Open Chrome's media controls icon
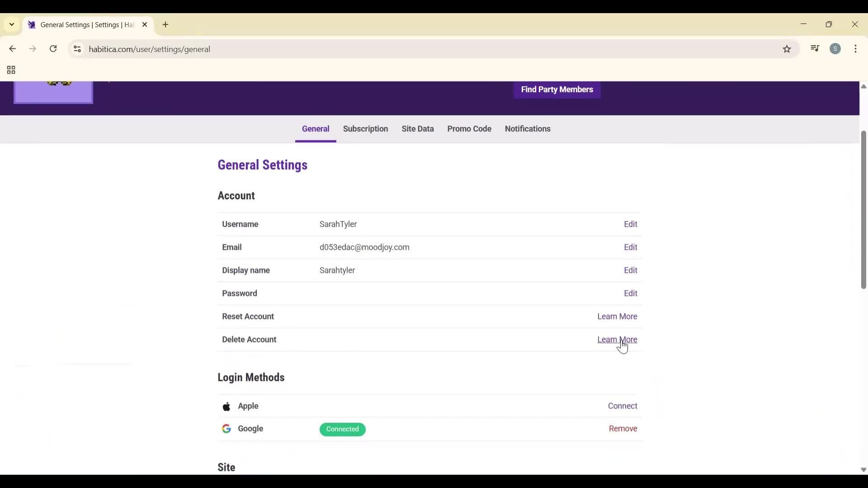Screen dimensions: 868x488 815,49
